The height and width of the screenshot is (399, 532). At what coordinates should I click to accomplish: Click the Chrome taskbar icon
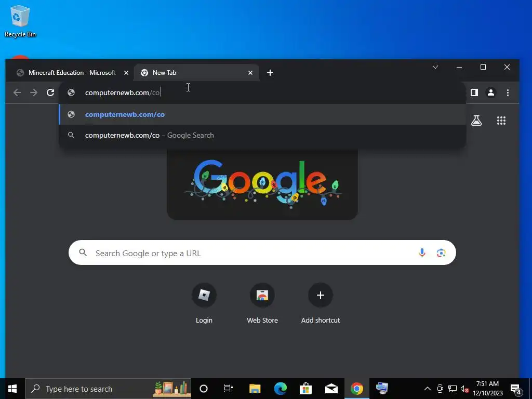click(356, 389)
